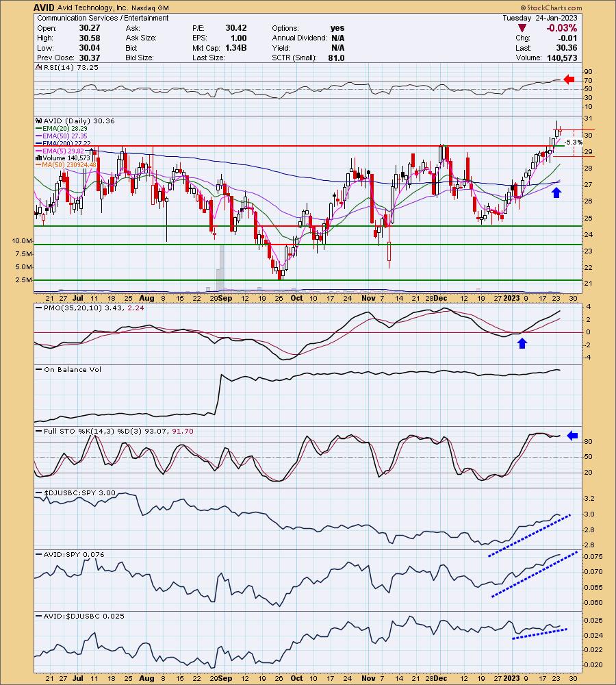This screenshot has width=616, height=685.
Task: Click the 10.0M volume axis label
Action: click(x=22, y=240)
